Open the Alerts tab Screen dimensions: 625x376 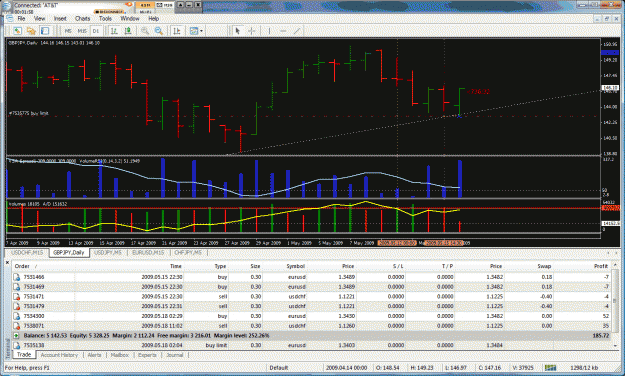pos(94,355)
